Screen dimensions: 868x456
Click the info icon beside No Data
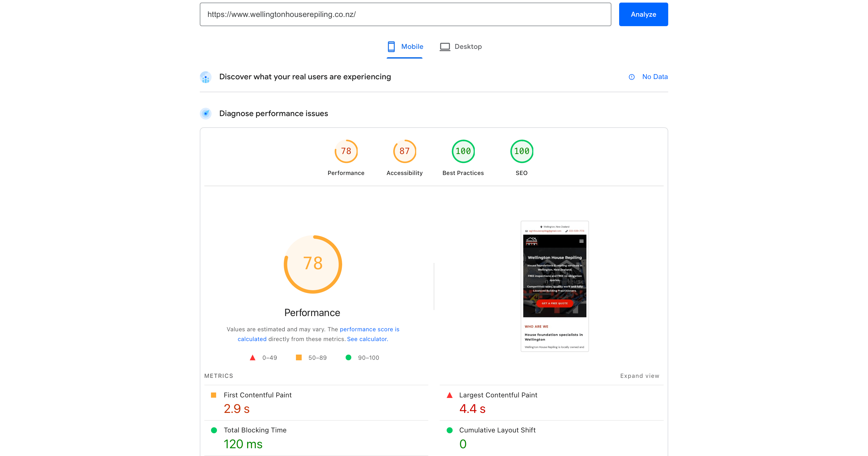pos(632,77)
